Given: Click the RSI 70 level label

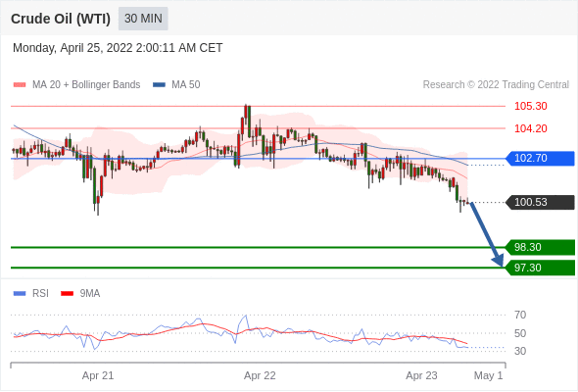Looking at the screenshot, I should 520,315.
